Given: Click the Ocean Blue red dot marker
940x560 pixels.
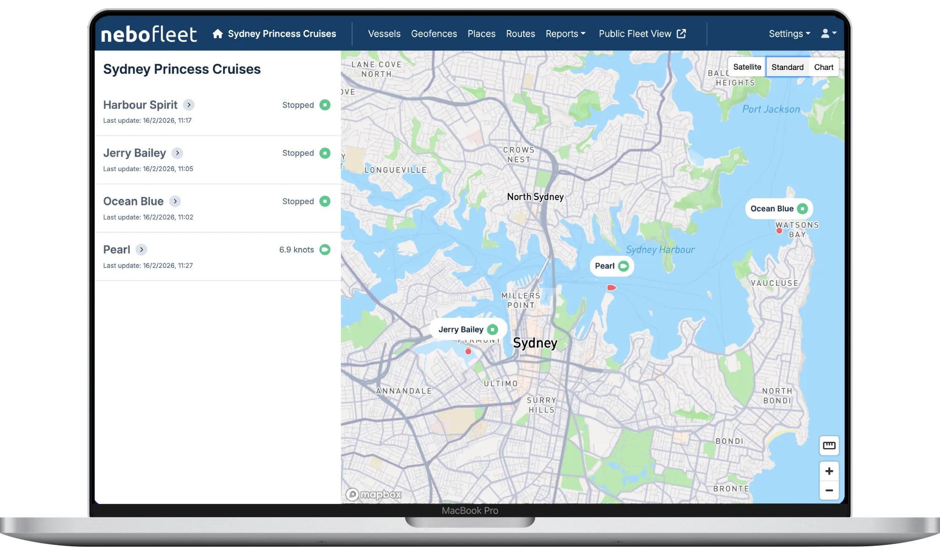Looking at the screenshot, I should pos(779,231).
